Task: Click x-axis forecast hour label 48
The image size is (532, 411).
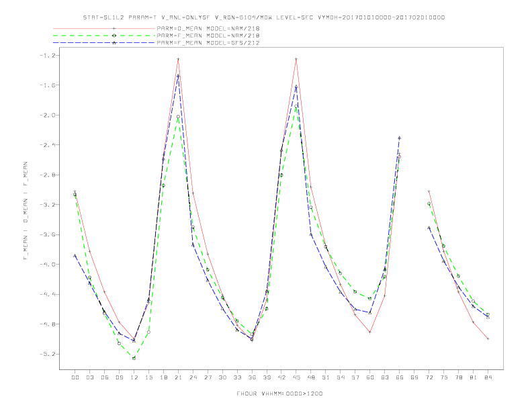Action: point(311,377)
